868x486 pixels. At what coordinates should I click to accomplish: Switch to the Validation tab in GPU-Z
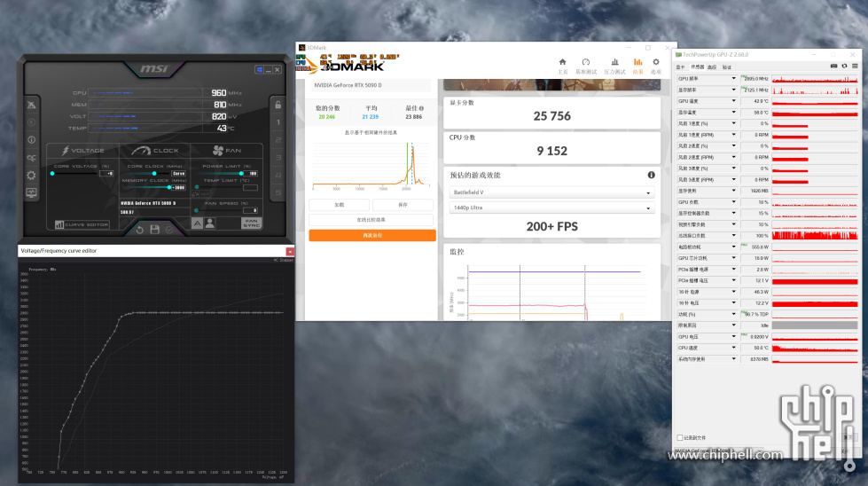[x=727, y=67]
